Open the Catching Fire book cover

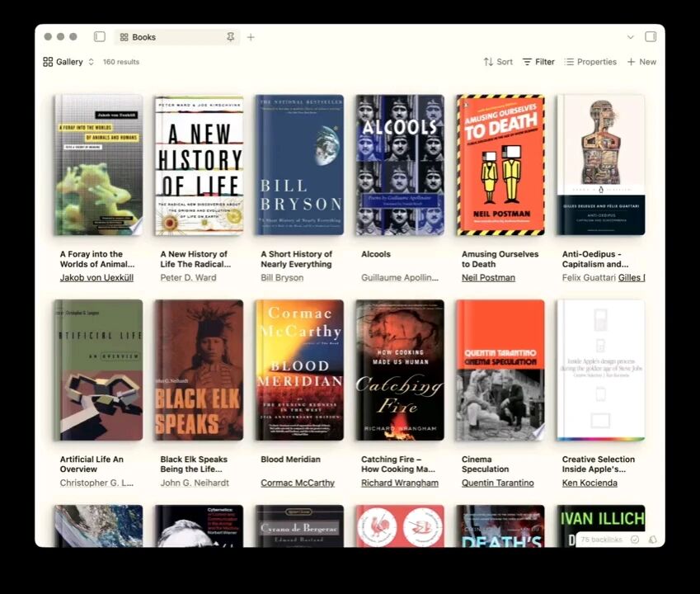click(x=400, y=370)
